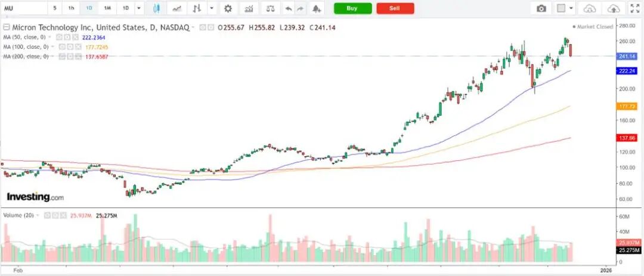The width and height of the screenshot is (644, 276).
Task: Select the 1M interval
Action: tap(107, 8)
